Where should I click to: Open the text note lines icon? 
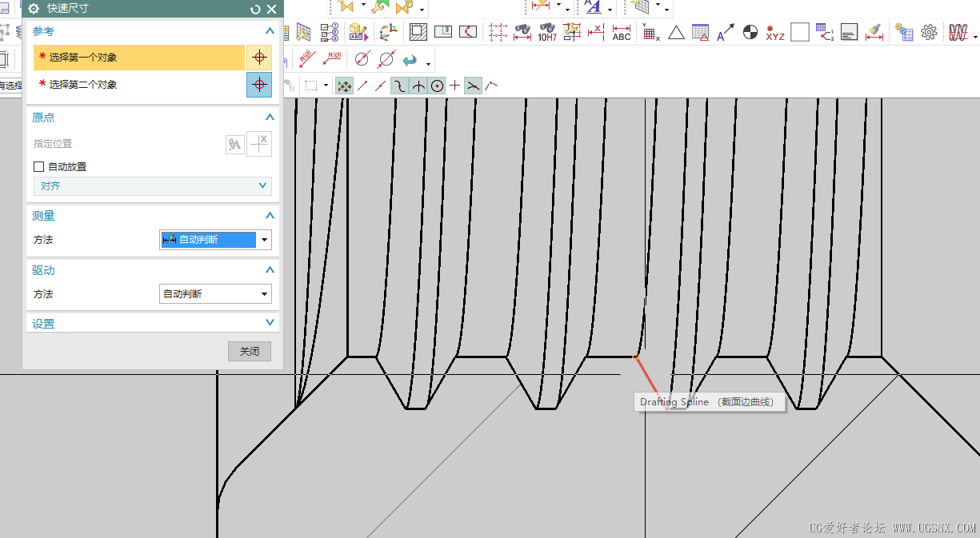coord(850,32)
